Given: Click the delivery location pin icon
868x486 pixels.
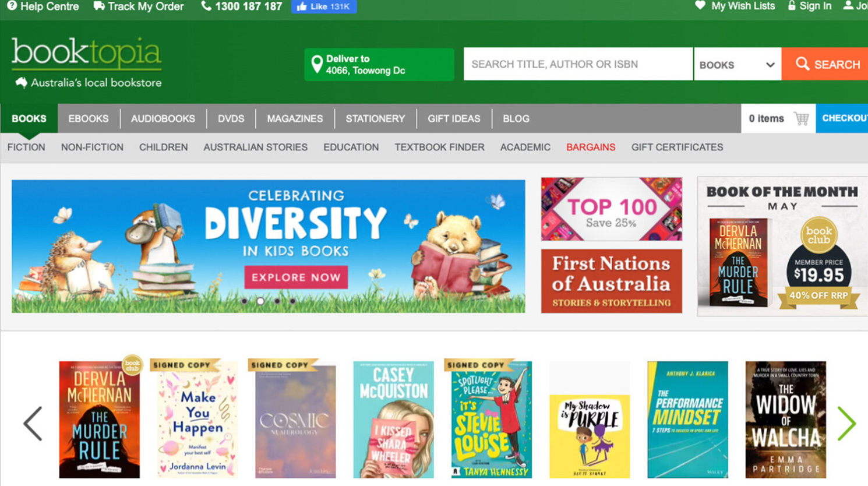Looking at the screenshot, I should 317,63.
